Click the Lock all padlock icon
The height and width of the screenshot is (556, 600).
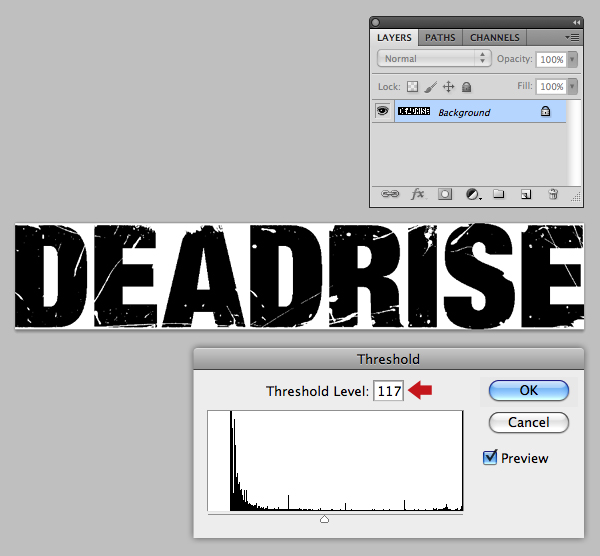tap(466, 87)
